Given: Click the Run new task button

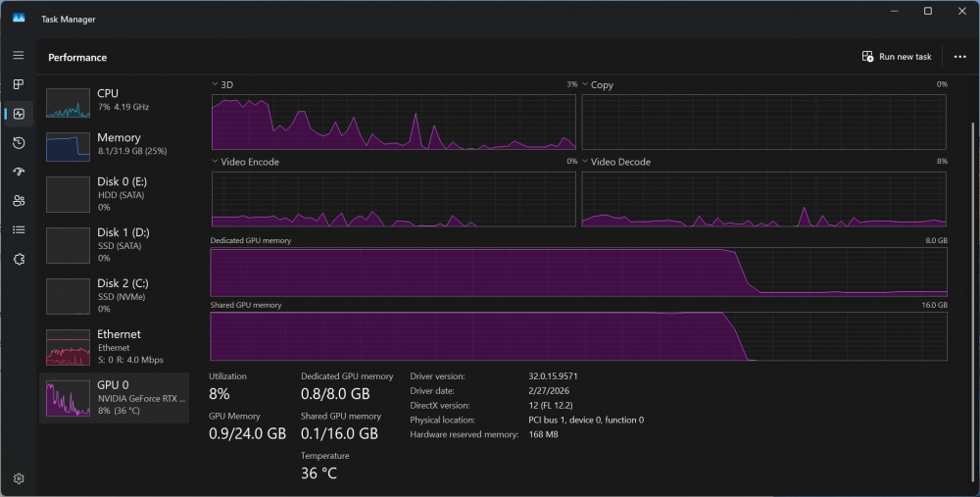Looking at the screenshot, I should click(x=896, y=57).
